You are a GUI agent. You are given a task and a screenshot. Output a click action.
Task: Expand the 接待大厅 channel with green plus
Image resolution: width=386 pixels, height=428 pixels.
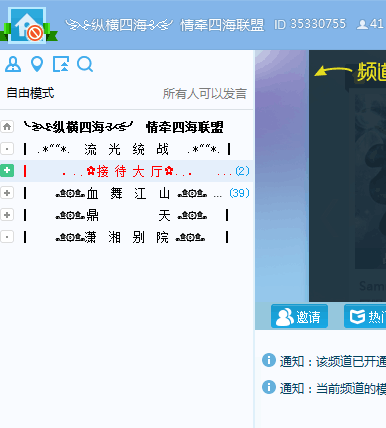(x=7, y=171)
